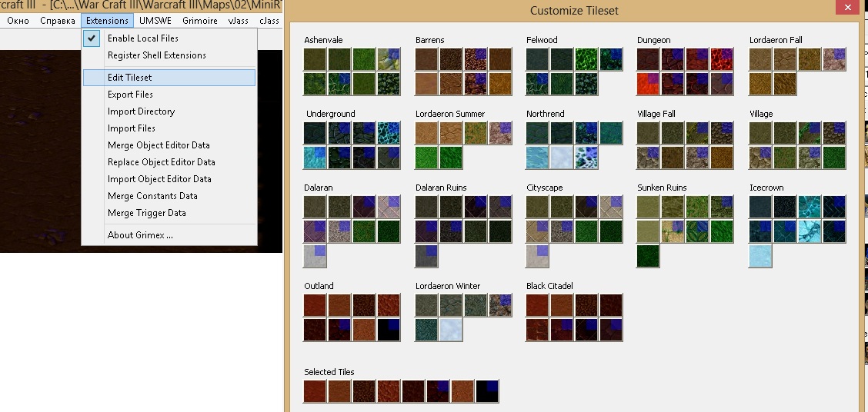Select the cracked light cyan ice tile in Icecrown's second row

click(x=809, y=231)
